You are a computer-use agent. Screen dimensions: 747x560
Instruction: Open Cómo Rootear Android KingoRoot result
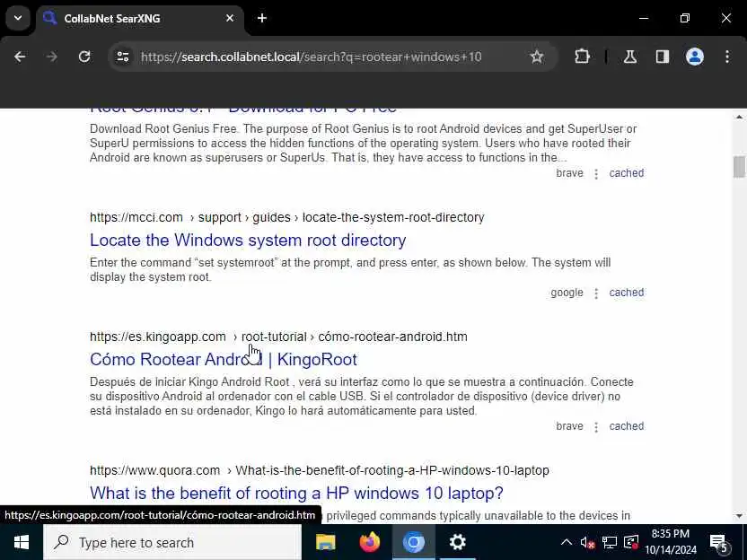223,359
